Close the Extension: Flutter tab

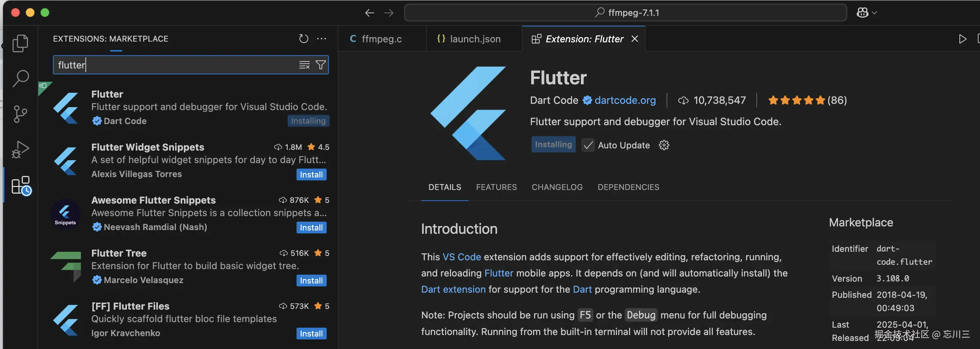635,39
